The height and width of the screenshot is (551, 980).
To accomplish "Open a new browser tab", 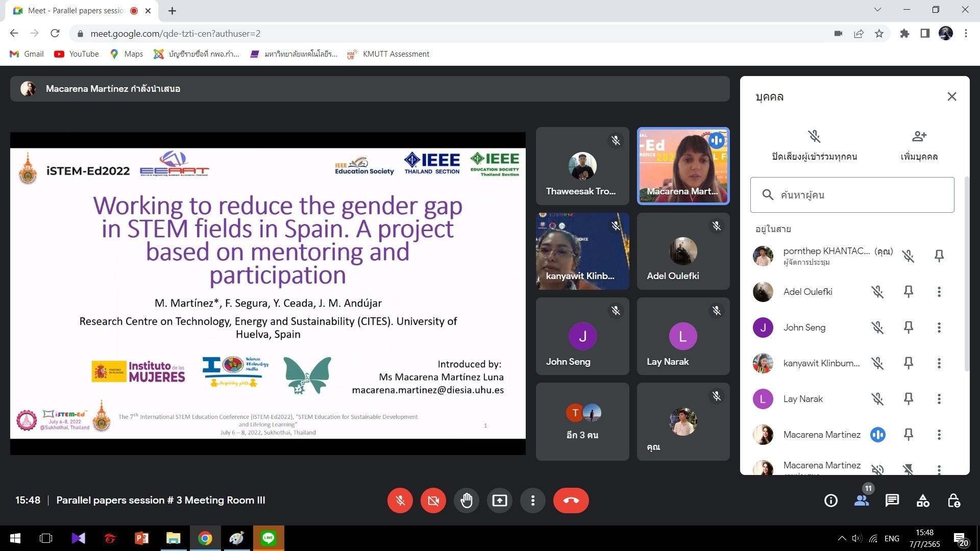I will point(172,11).
